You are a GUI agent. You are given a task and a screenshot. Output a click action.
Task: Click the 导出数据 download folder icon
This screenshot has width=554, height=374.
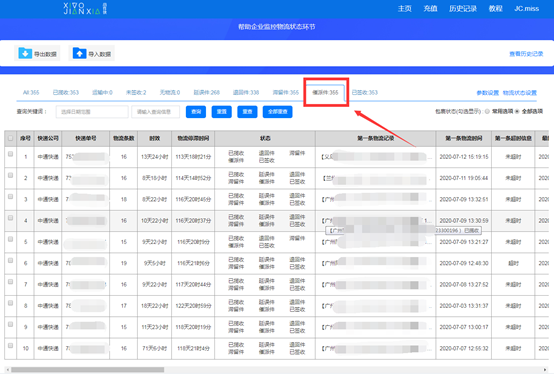(25, 53)
